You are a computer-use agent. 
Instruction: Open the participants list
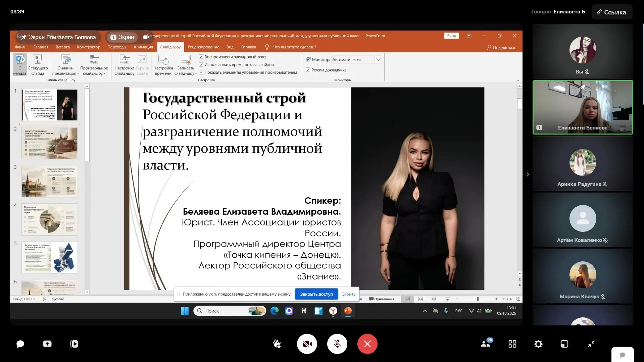click(x=486, y=344)
